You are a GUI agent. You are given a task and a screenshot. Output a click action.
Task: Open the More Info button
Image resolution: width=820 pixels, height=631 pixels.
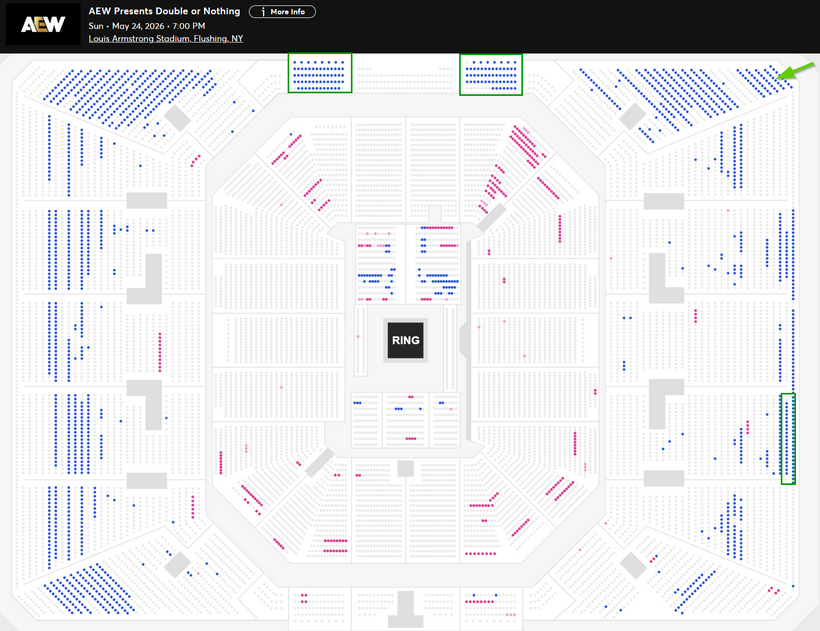click(282, 12)
